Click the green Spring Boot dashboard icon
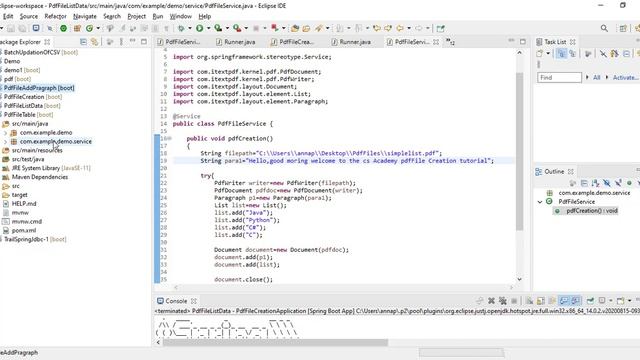Screen dimensions: 640x360 tap(63, 28)
